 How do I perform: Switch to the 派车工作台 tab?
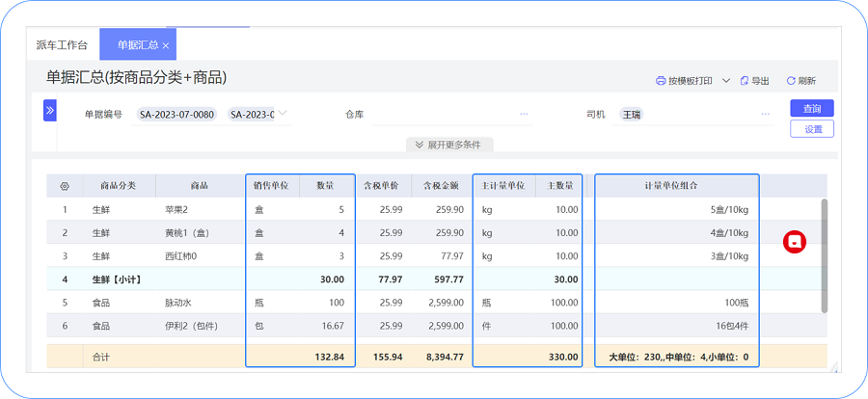tap(62, 45)
